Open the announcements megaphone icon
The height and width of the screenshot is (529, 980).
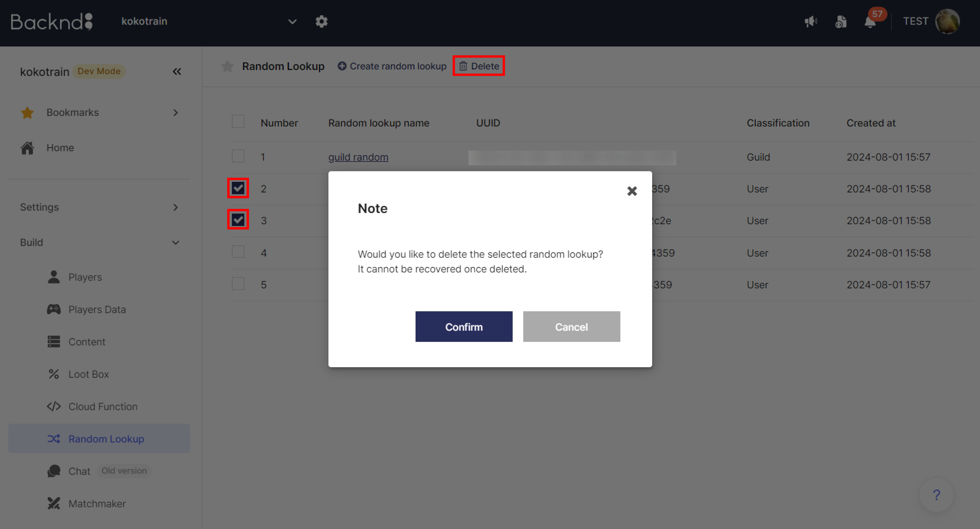pyautogui.click(x=811, y=21)
